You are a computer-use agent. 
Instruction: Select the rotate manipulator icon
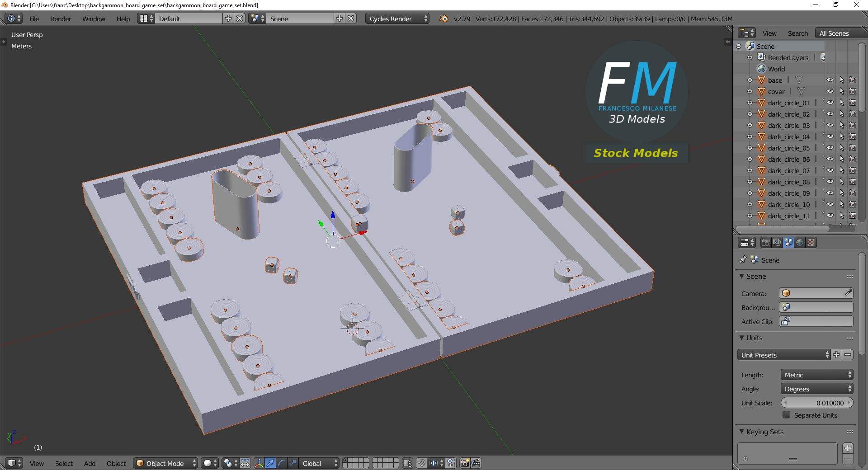point(281,463)
